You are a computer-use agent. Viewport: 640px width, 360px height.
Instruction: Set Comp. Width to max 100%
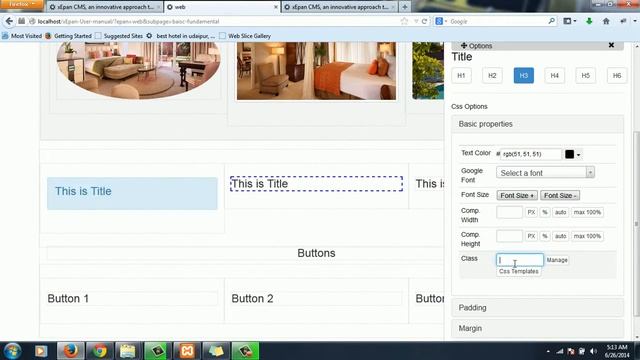587,212
